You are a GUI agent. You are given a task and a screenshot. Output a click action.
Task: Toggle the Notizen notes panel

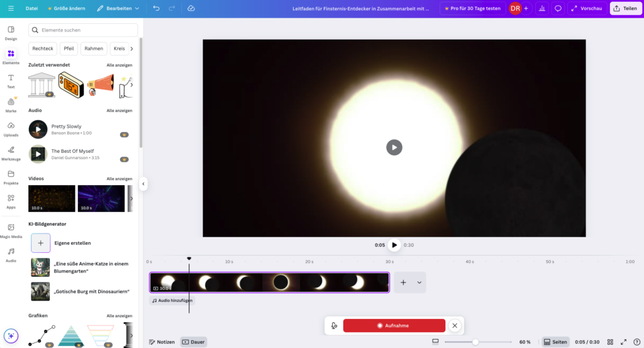[162, 342]
